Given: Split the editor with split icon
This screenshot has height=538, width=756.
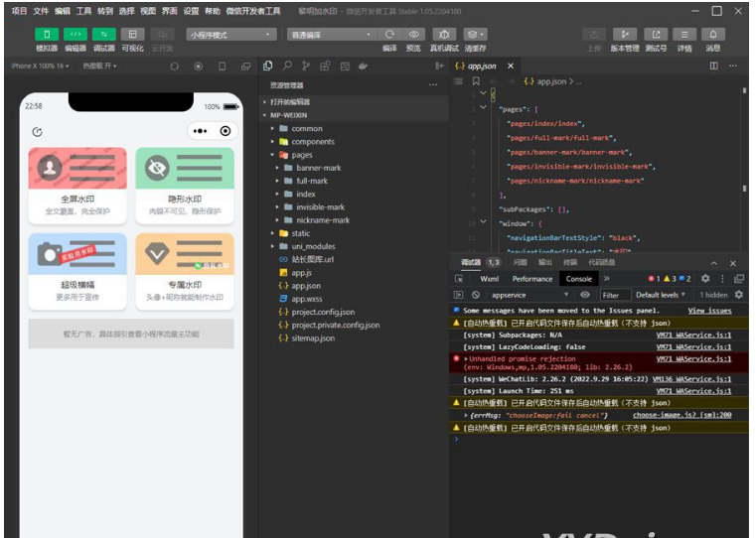Looking at the screenshot, I should pos(713,66).
